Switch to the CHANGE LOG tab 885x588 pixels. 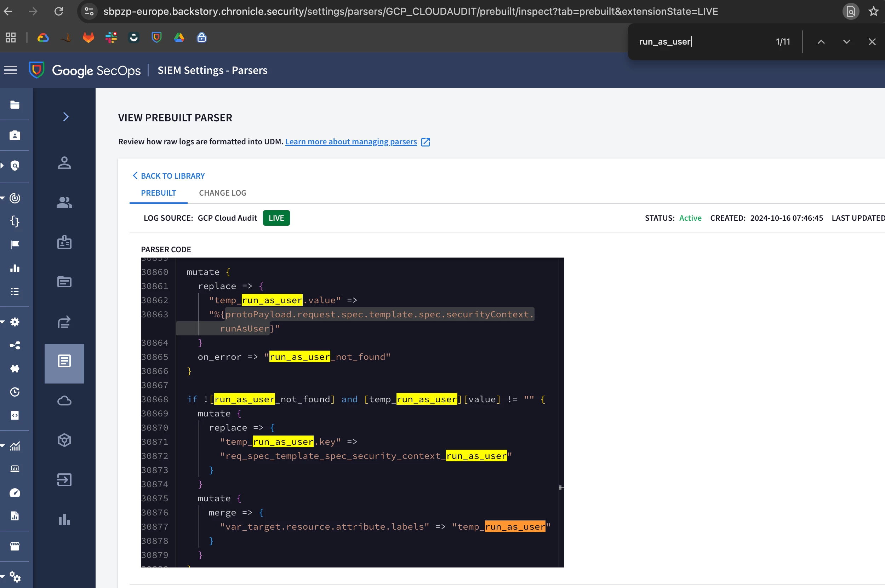click(x=222, y=193)
